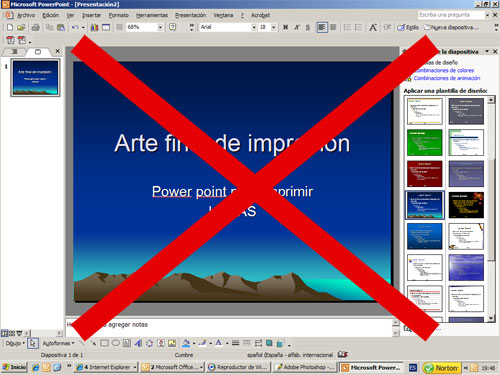Toggle Center alignment
This screenshot has width=500, height=375.
(333, 27)
